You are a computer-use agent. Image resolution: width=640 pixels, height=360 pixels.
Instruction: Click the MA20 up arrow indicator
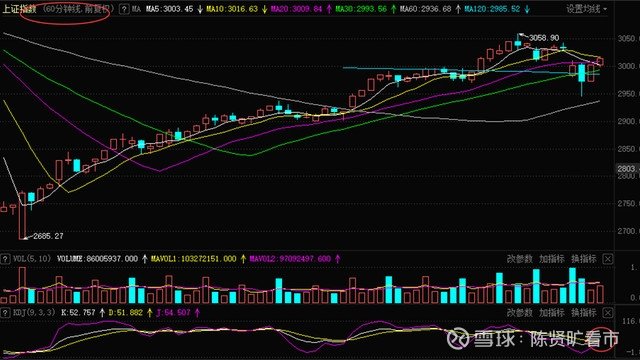click(x=329, y=9)
